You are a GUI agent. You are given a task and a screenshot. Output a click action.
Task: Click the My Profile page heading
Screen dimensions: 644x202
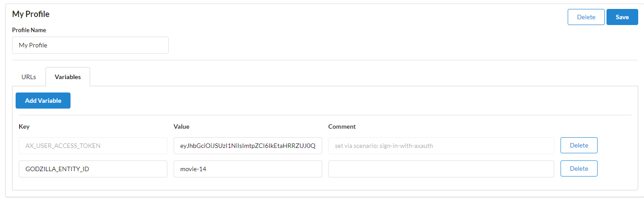click(x=31, y=14)
